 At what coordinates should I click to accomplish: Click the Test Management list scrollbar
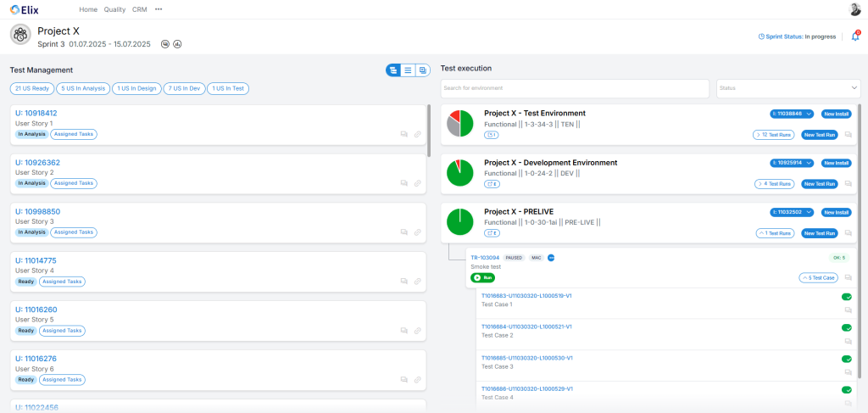[429, 130]
